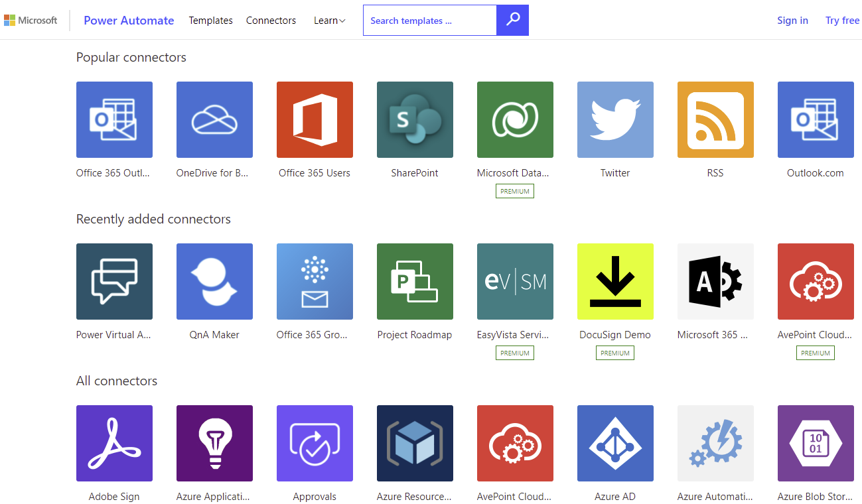
Task: Open the SharePoint connector icon
Action: 415,120
